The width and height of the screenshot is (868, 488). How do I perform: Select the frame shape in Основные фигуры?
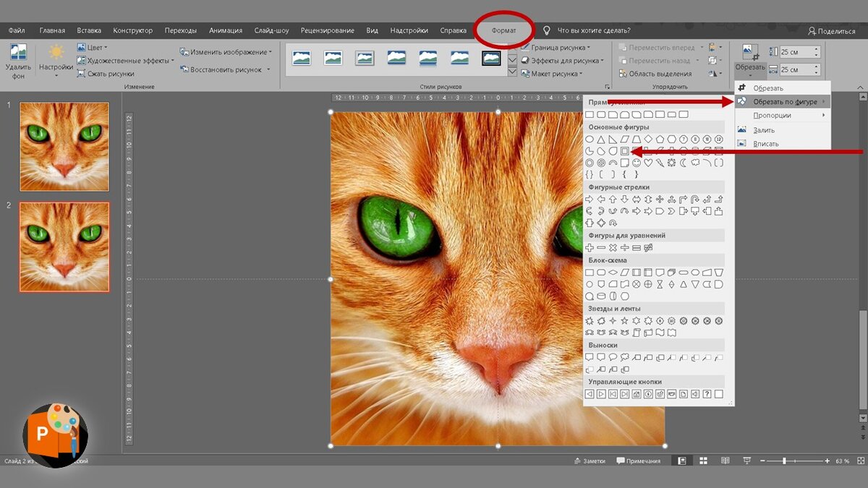[625, 151]
